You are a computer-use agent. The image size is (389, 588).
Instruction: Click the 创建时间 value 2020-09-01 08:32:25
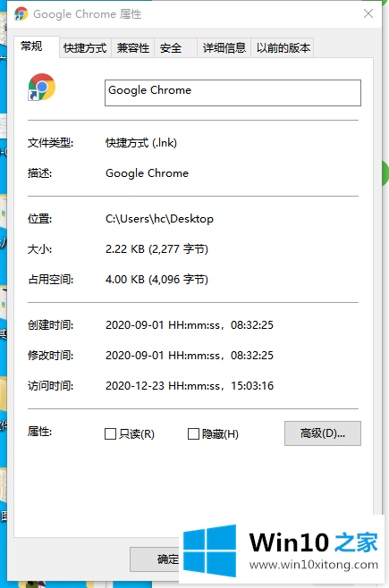tap(190, 324)
